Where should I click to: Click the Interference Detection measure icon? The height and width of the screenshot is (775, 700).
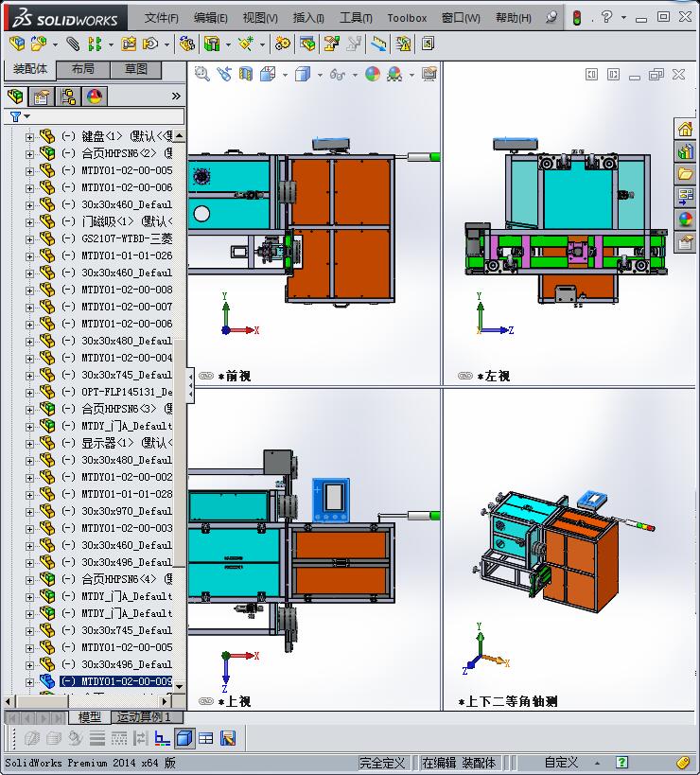tap(378, 44)
